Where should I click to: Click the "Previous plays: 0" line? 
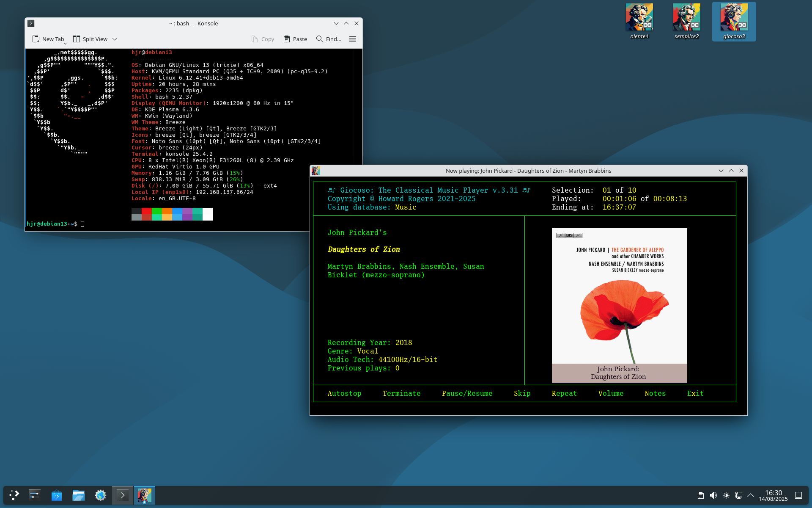[x=363, y=368]
